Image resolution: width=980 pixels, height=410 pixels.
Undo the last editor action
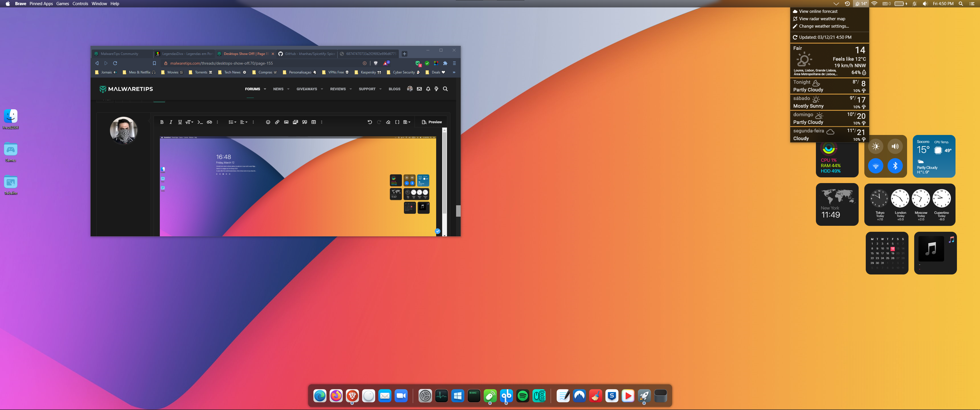coord(369,122)
